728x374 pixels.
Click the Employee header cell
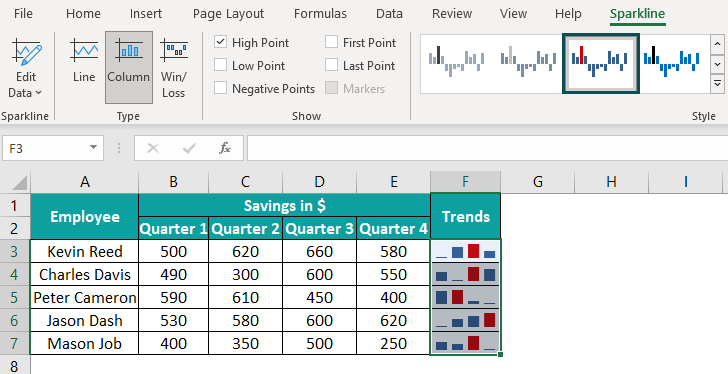pos(84,216)
